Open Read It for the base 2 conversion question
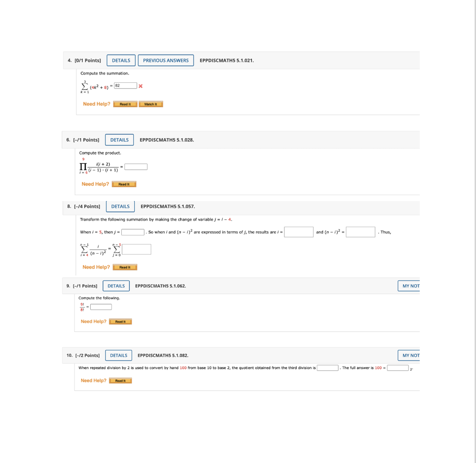This screenshot has height=463, width=476. pyautogui.click(x=120, y=380)
